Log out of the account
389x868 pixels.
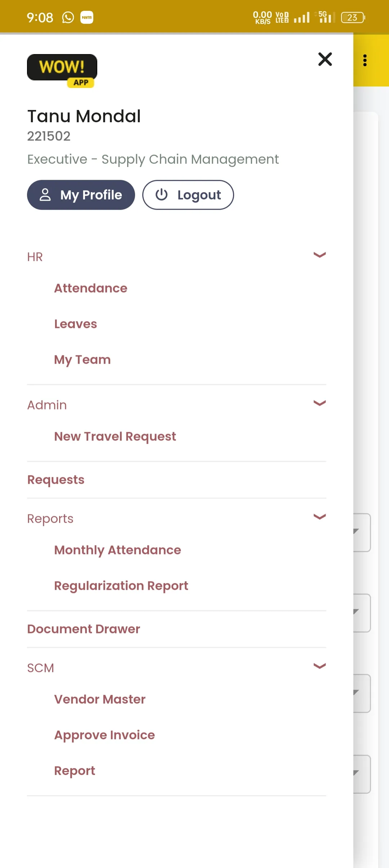(x=188, y=195)
